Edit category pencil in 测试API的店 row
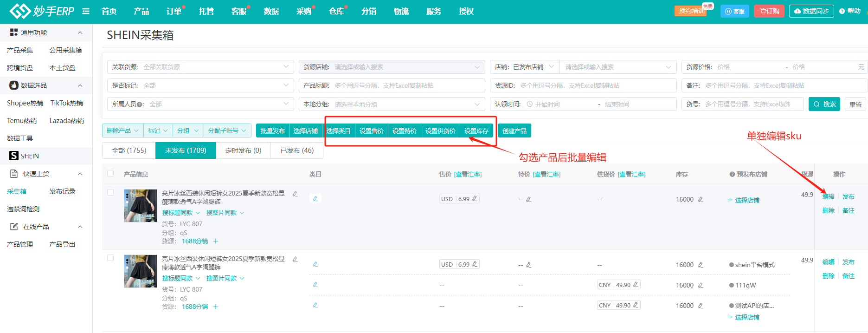 (x=315, y=305)
